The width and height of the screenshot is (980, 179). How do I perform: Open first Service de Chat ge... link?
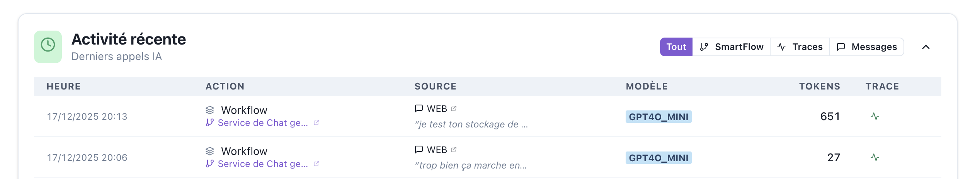(x=262, y=123)
